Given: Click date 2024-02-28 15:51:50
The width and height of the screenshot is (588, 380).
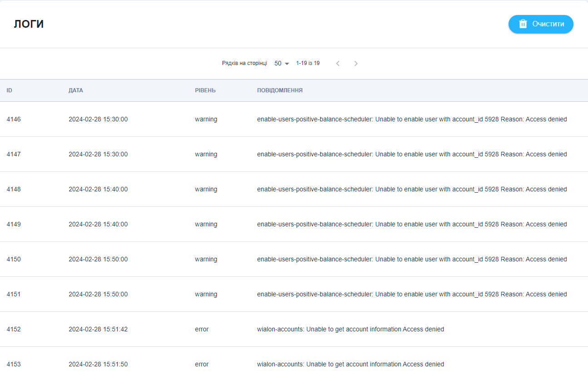Looking at the screenshot, I should click(x=98, y=364).
